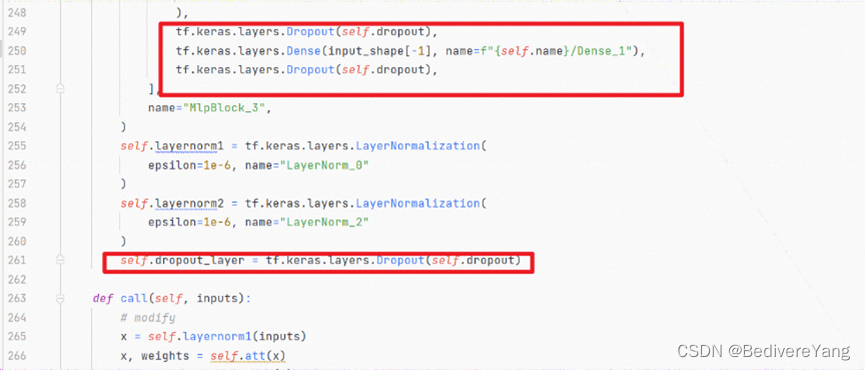Viewport: 865px width, 370px height.
Task: Click Dropout constructor on line 261
Action: (x=401, y=260)
